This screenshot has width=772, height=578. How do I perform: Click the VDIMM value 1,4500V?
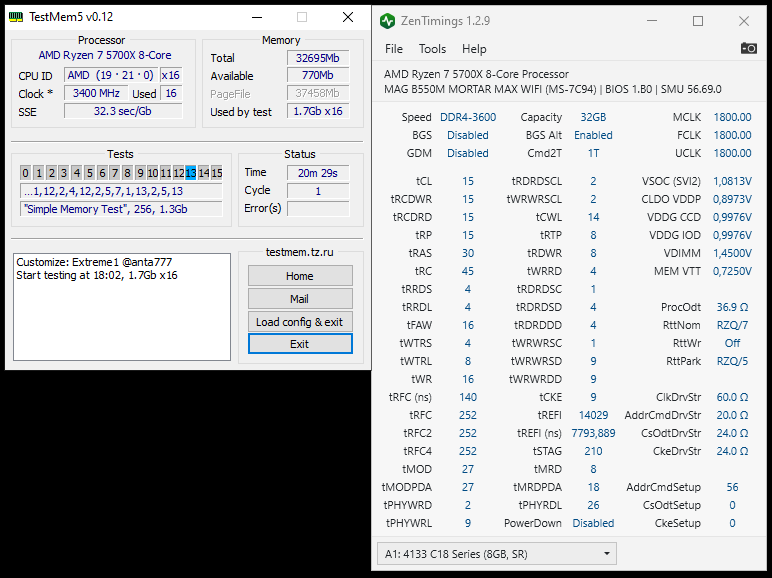point(733,253)
